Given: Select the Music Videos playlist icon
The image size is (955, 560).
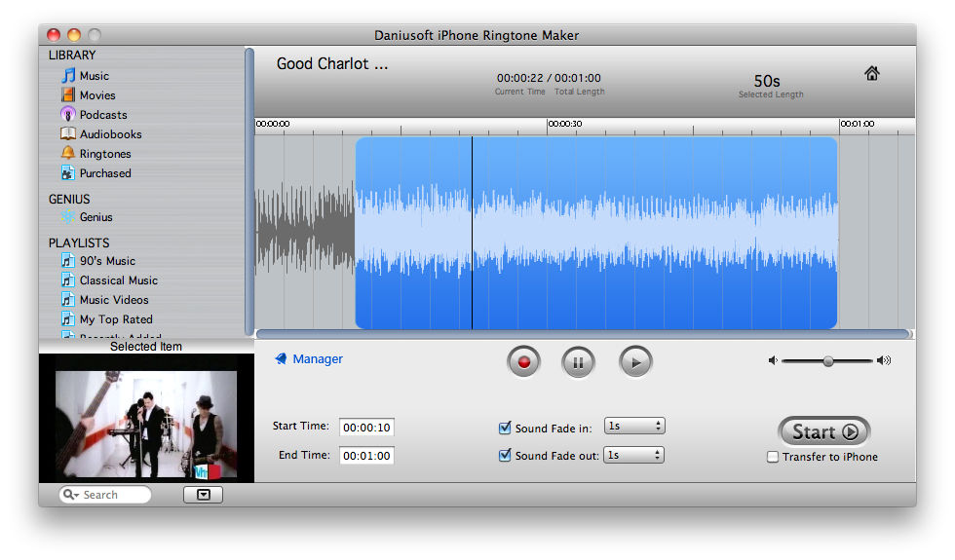Looking at the screenshot, I should tap(68, 300).
